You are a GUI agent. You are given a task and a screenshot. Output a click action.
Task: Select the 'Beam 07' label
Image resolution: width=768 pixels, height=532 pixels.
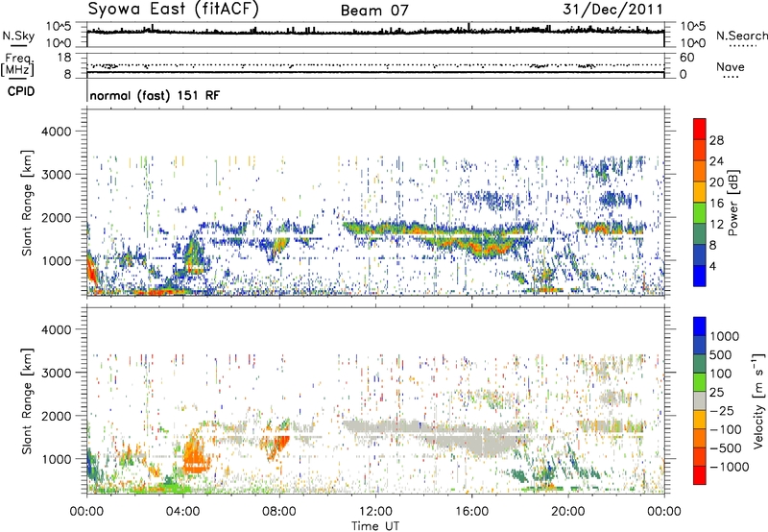pyautogui.click(x=374, y=11)
